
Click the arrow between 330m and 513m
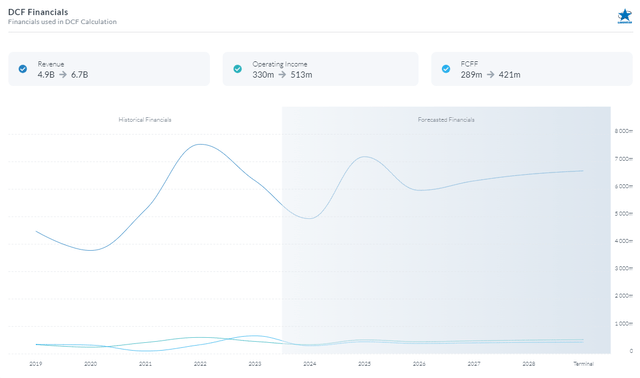click(282, 75)
